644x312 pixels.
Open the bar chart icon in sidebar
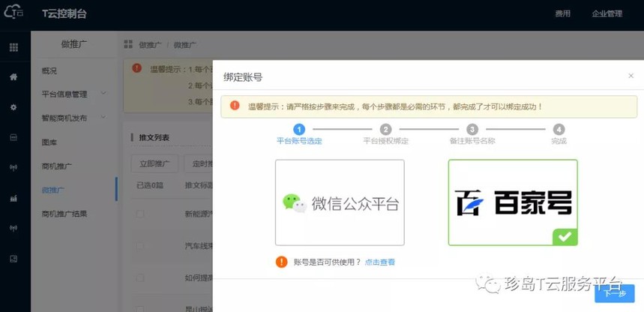tap(13, 199)
